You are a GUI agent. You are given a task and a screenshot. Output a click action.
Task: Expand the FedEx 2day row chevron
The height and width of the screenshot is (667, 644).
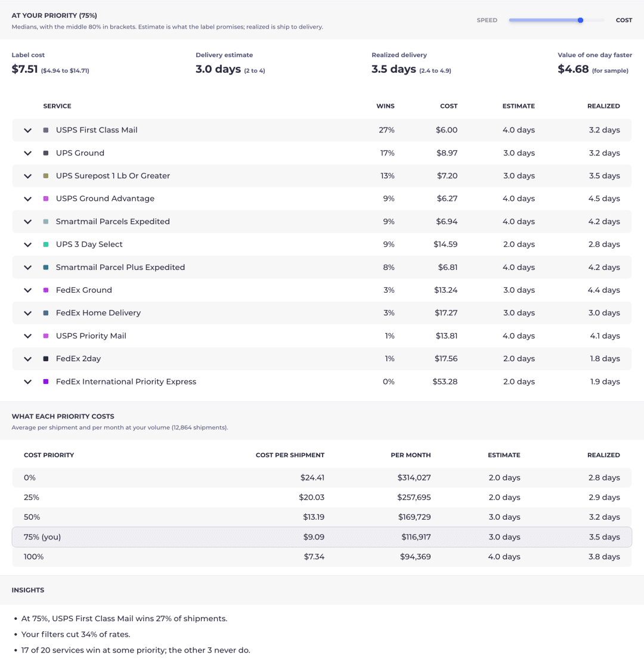pos(27,359)
